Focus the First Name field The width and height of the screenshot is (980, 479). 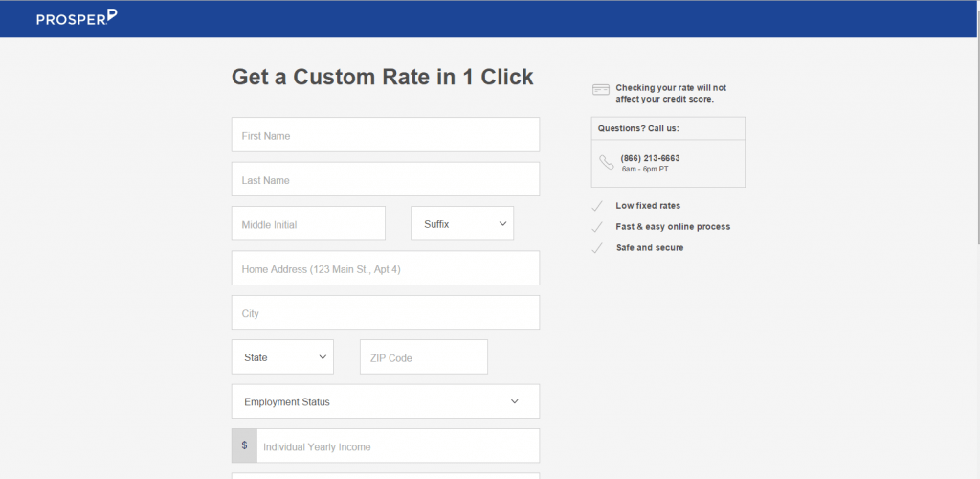click(x=386, y=134)
